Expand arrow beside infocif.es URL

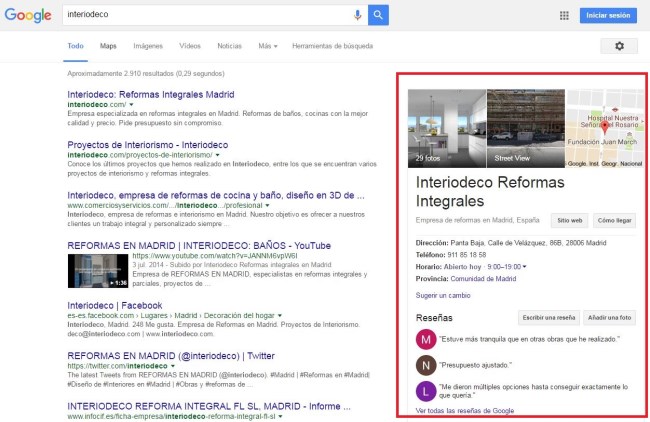click(281, 416)
